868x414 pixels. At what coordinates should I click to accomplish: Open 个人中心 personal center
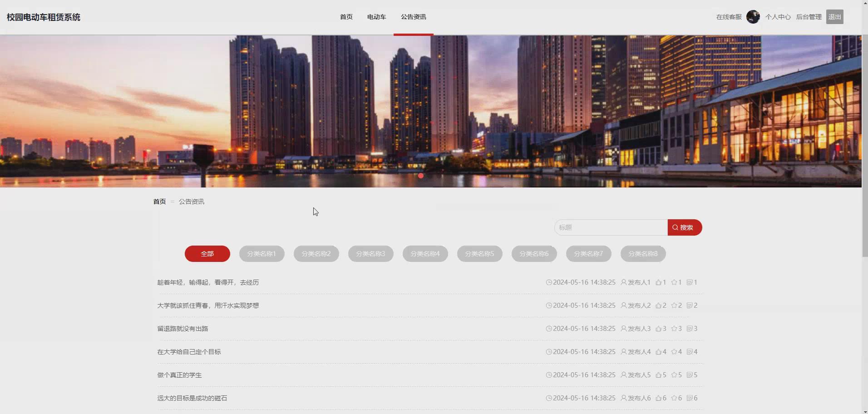[x=778, y=17]
